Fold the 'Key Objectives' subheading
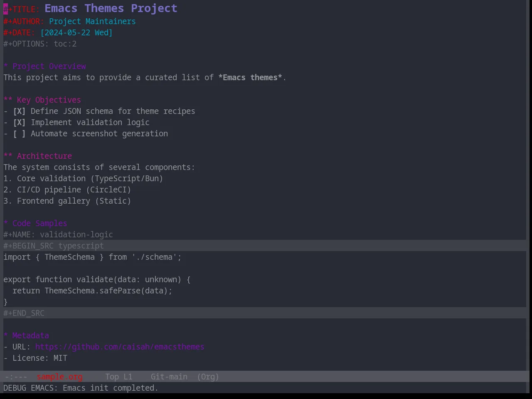 point(42,100)
